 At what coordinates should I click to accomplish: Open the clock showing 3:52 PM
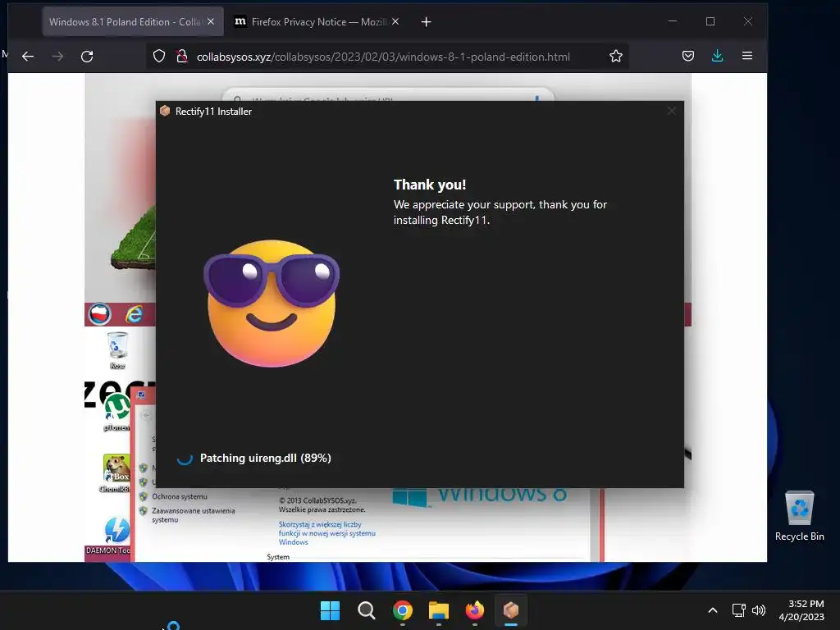[x=801, y=610]
